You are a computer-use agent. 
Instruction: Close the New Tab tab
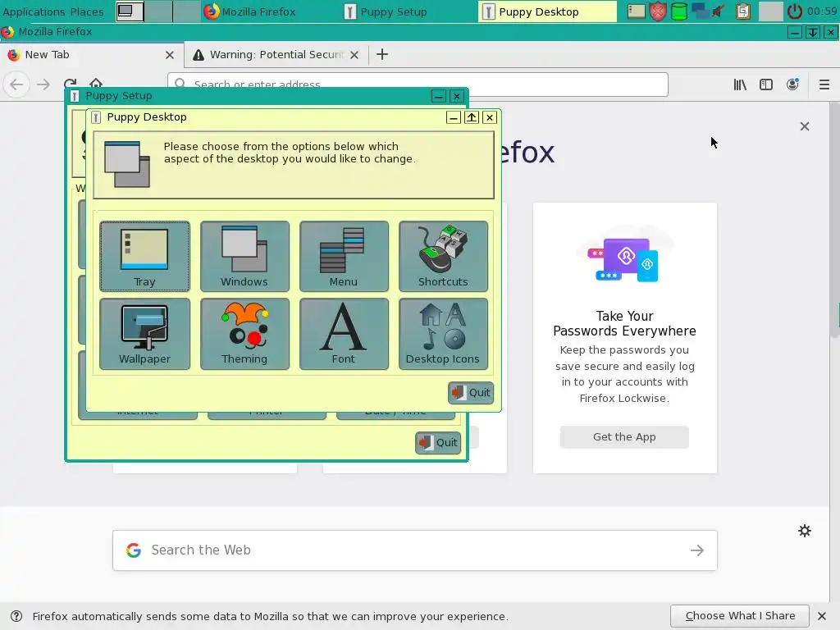[x=169, y=55]
